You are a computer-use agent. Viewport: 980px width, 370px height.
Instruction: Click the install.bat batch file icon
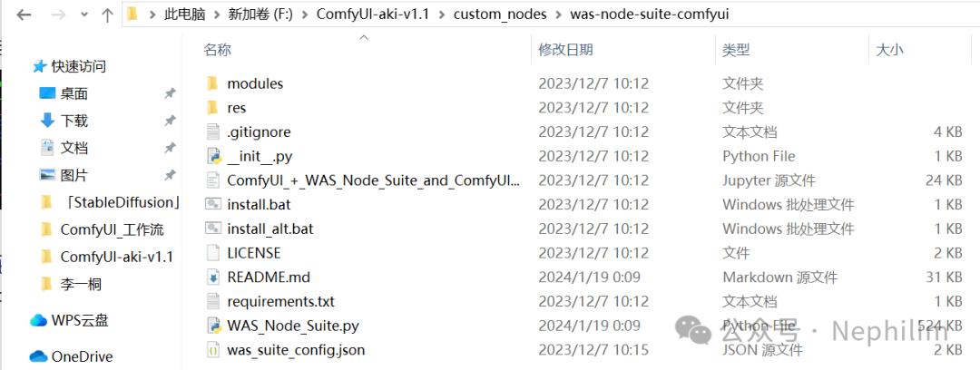pos(213,204)
